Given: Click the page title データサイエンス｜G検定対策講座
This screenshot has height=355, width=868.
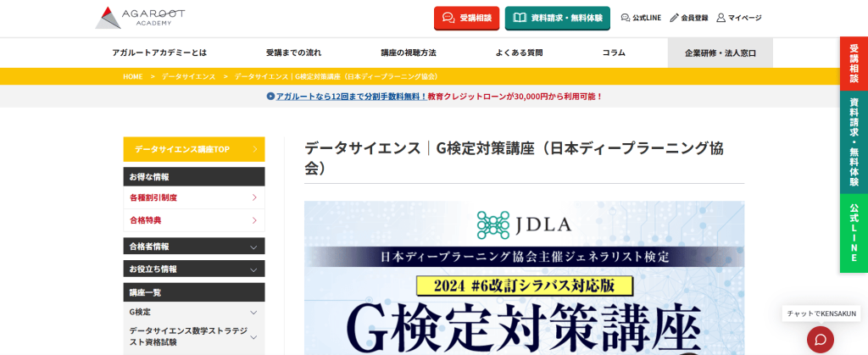Looking at the screenshot, I should pos(515,158).
